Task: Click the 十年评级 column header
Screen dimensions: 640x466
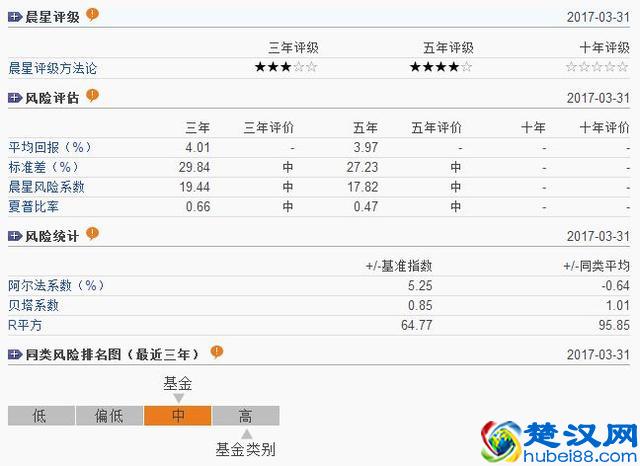Action: 604,48
